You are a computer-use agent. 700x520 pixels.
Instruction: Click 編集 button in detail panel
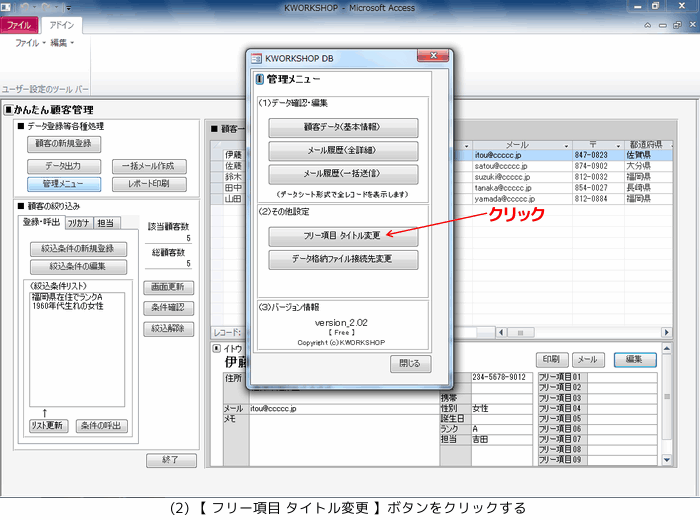coord(635,359)
